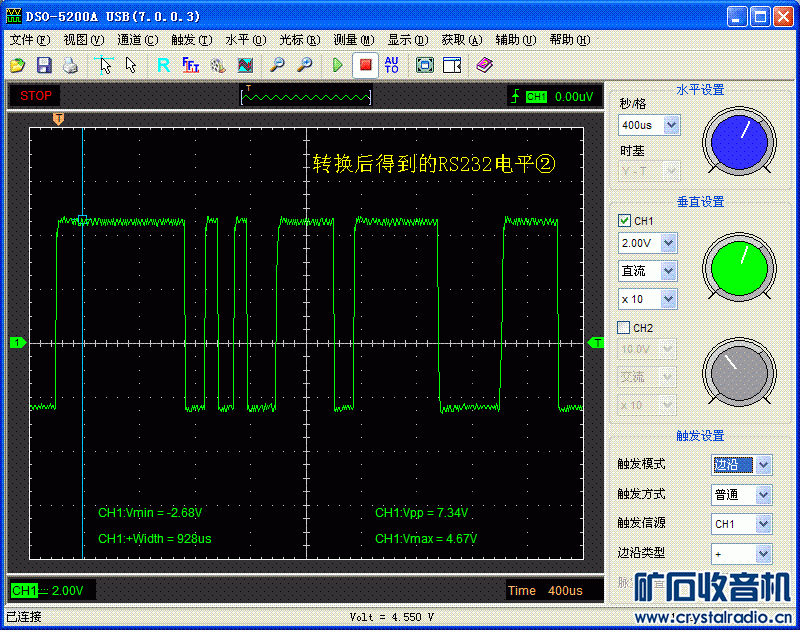Click the Save floppy disk icon
The width and height of the screenshot is (800, 630).
(44, 65)
